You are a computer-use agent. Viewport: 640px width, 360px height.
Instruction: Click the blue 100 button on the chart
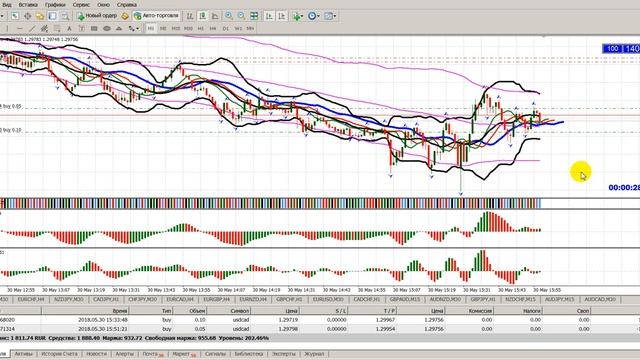[x=612, y=49]
